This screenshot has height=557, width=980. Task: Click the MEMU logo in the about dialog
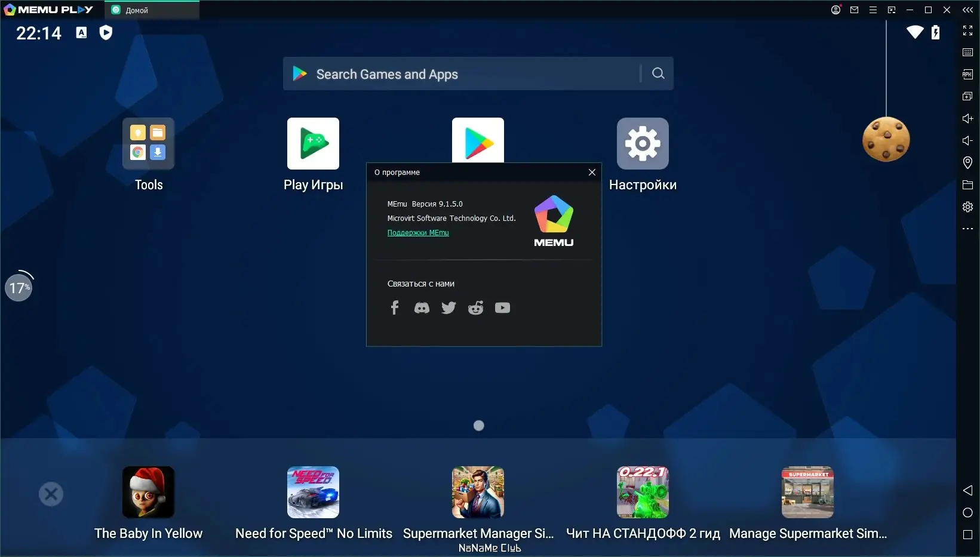point(554,221)
